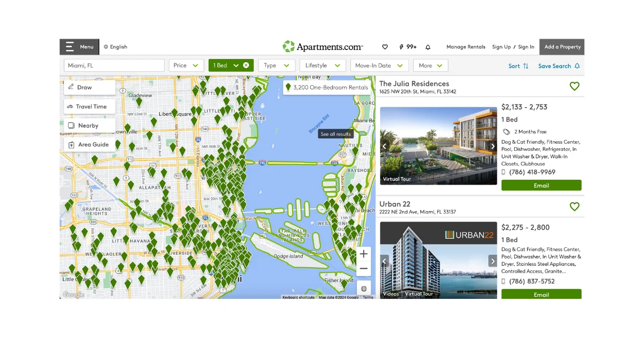The width and height of the screenshot is (644, 338).
Task: Open Travel Time car tool
Action: [x=89, y=107]
